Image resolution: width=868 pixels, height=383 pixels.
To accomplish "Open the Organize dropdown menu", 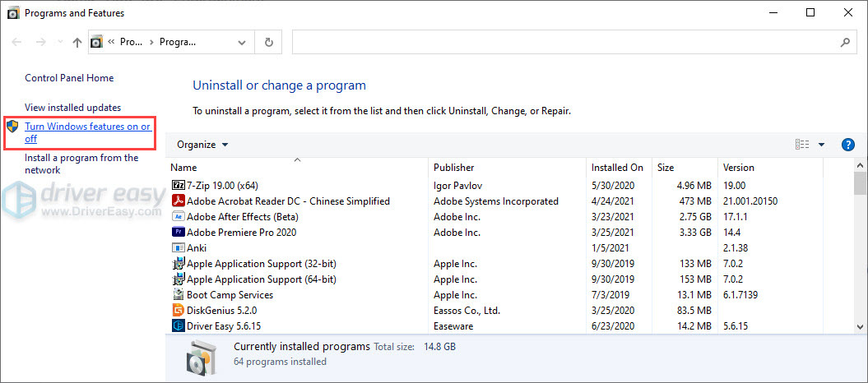I will pos(202,145).
